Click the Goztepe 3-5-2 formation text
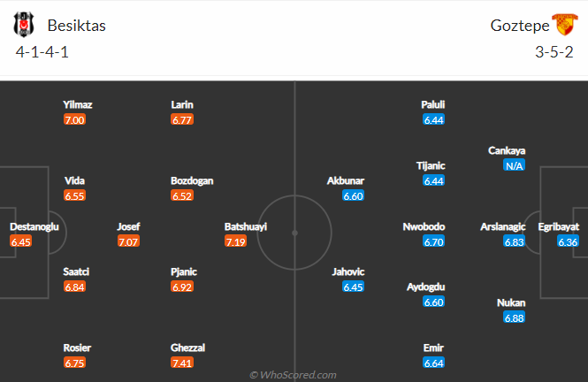 (554, 52)
